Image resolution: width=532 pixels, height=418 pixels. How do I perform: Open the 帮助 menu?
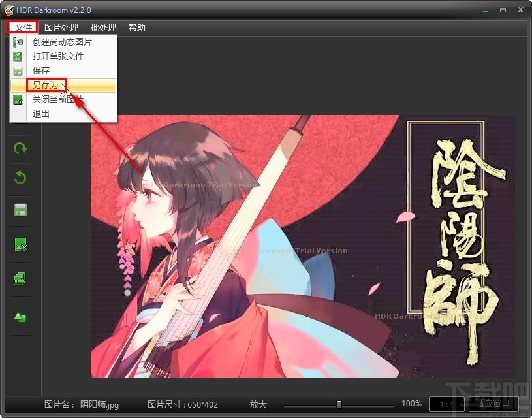(x=136, y=27)
